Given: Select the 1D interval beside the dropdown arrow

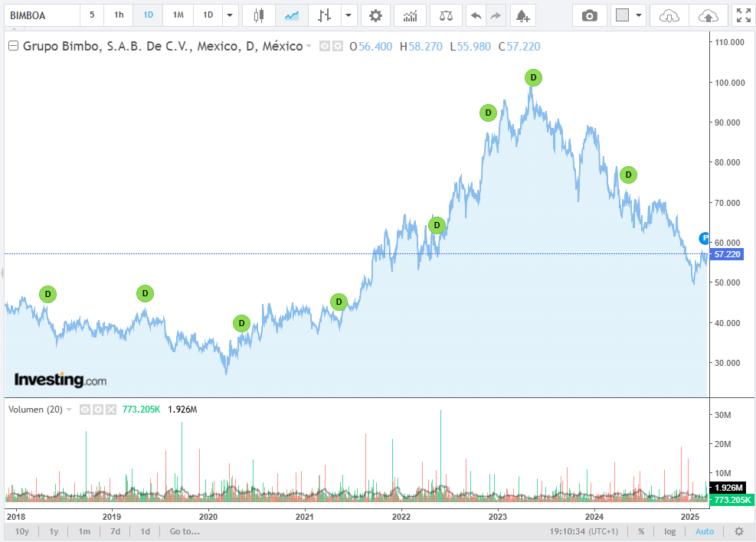Looking at the screenshot, I should point(208,15).
